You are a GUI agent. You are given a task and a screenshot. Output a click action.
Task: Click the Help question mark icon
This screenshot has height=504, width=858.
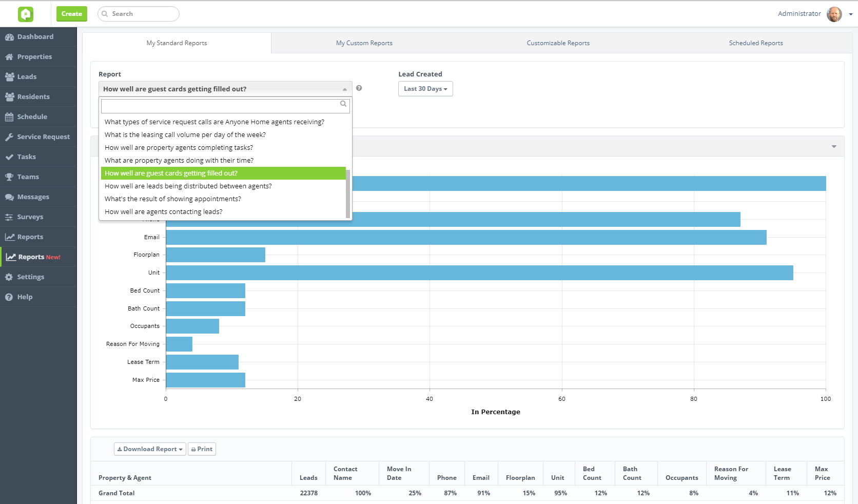9,297
